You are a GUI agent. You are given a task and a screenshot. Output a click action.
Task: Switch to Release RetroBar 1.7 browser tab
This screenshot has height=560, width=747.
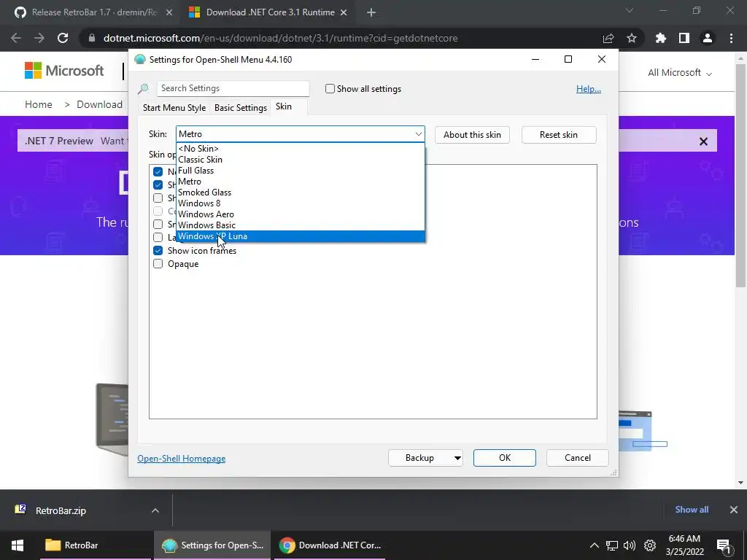(x=94, y=12)
